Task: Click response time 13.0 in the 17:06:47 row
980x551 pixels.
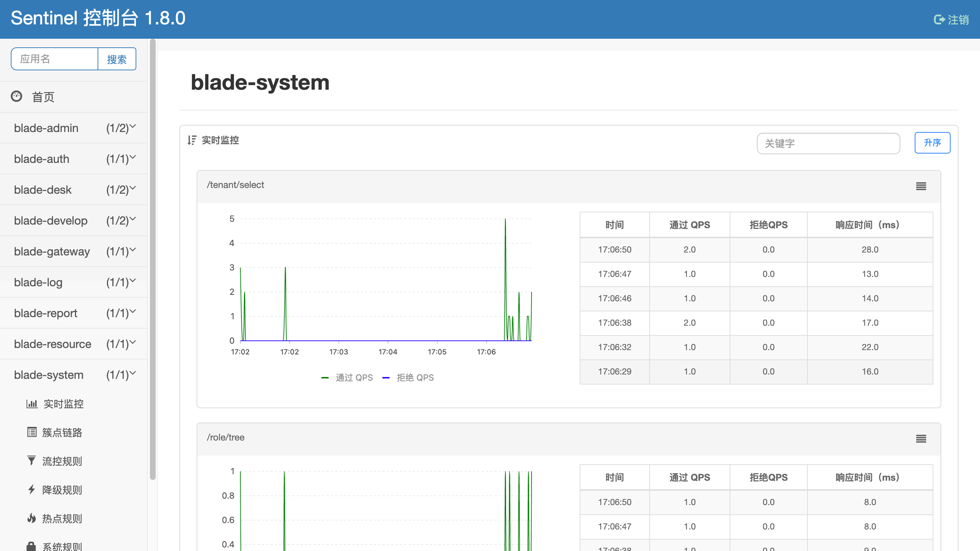Action: [870, 274]
